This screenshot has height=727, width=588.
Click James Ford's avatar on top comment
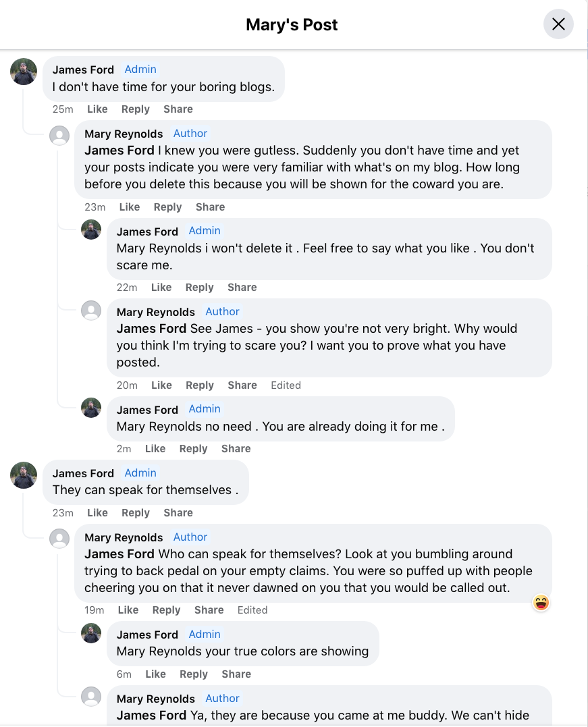coord(24,72)
